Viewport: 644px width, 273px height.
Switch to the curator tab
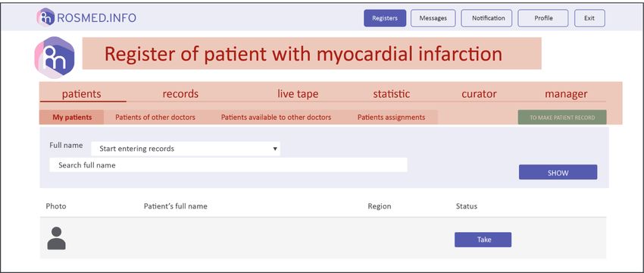[479, 94]
